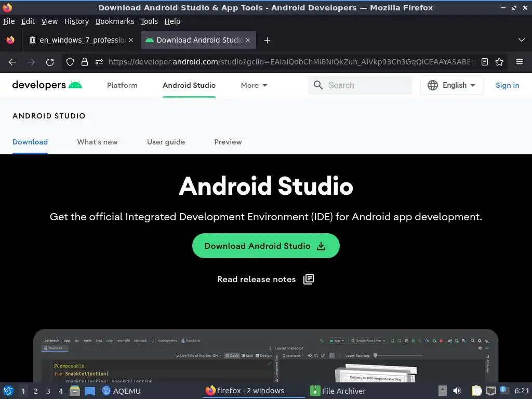Open Read release notes link
This screenshot has height=399, width=532.
pos(265,279)
